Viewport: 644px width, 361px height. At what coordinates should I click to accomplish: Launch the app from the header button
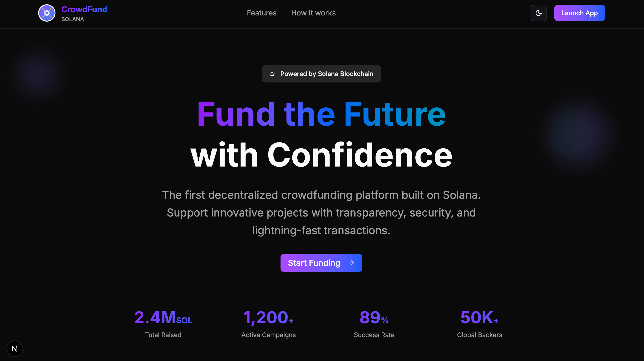coord(579,13)
